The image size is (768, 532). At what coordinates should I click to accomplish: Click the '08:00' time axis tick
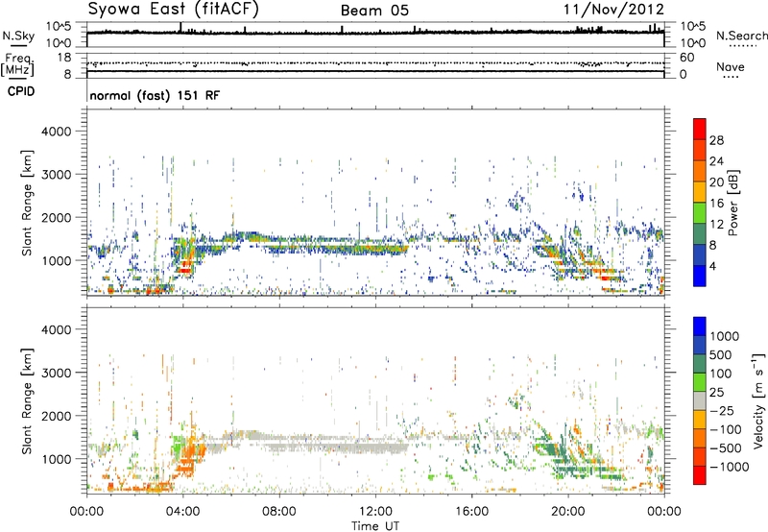(279, 512)
